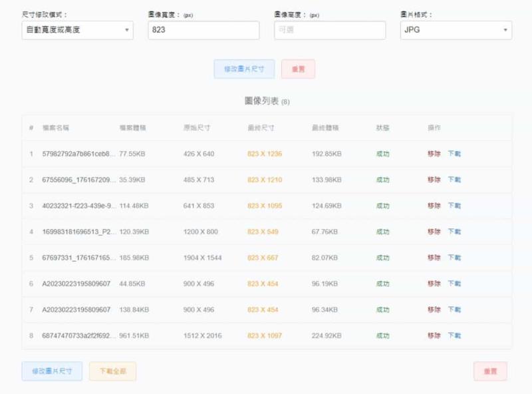Viewport: 532px width, 394px height.
Task: Remove row 1 file 57982792a7b861ceb8
Action: click(434, 154)
